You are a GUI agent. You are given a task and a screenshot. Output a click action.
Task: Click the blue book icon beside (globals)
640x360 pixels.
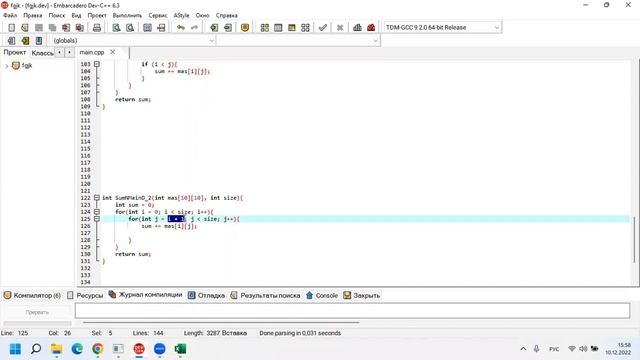pyautogui.click(x=39, y=41)
